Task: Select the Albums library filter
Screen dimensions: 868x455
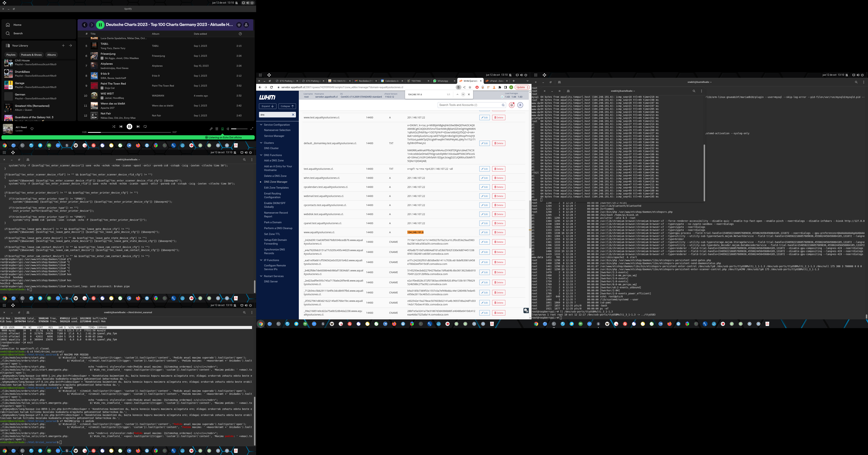Action: tap(52, 55)
